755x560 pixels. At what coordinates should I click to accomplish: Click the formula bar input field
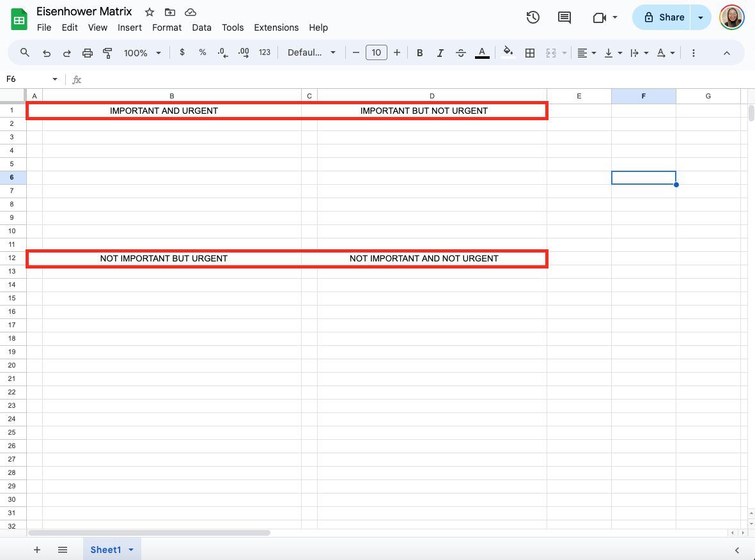[x=384, y=79]
